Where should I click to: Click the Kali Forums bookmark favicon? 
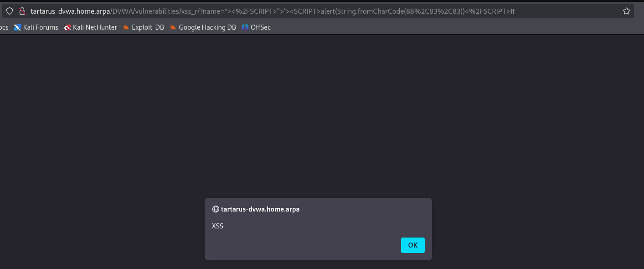(x=18, y=27)
